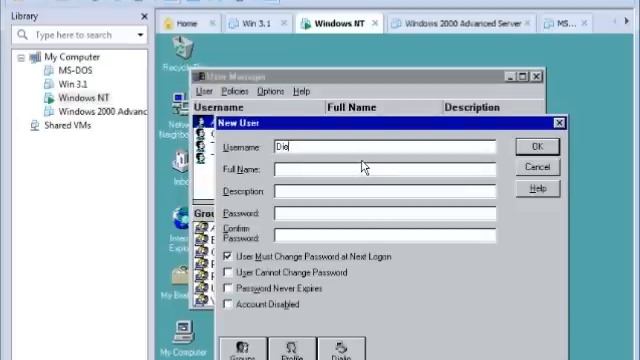Click the Username input field
This screenshot has width=640, height=360.
(385, 147)
